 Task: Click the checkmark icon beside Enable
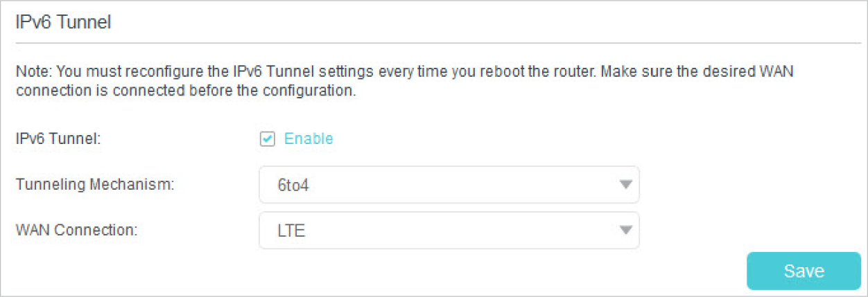coord(267,139)
